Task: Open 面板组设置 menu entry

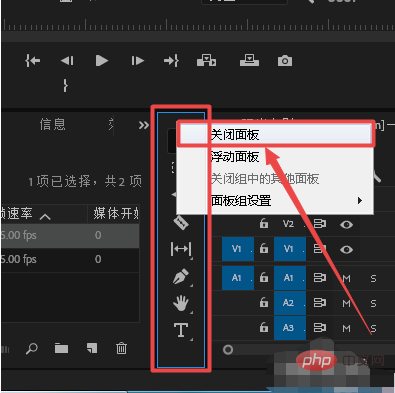Action: pyautogui.click(x=275, y=201)
